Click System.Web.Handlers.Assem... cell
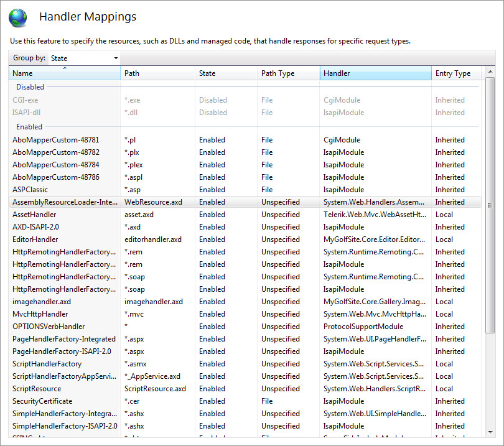 click(x=374, y=202)
